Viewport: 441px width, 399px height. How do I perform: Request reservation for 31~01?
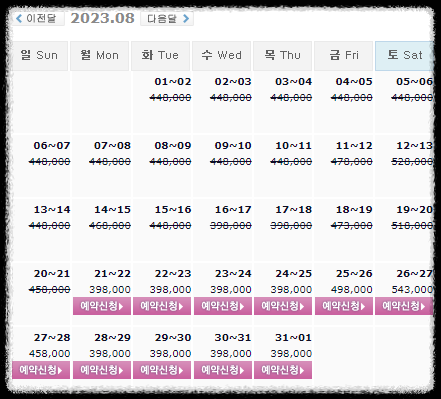click(283, 370)
